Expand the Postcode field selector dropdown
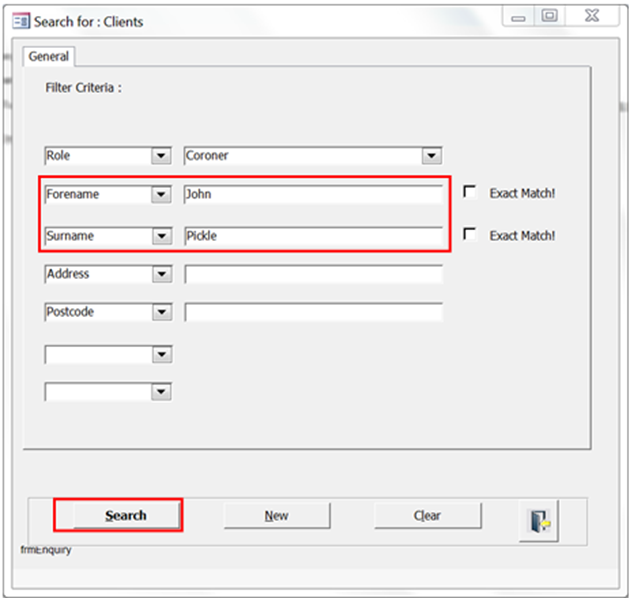Viewport: 630px width, 598px height. (x=162, y=312)
